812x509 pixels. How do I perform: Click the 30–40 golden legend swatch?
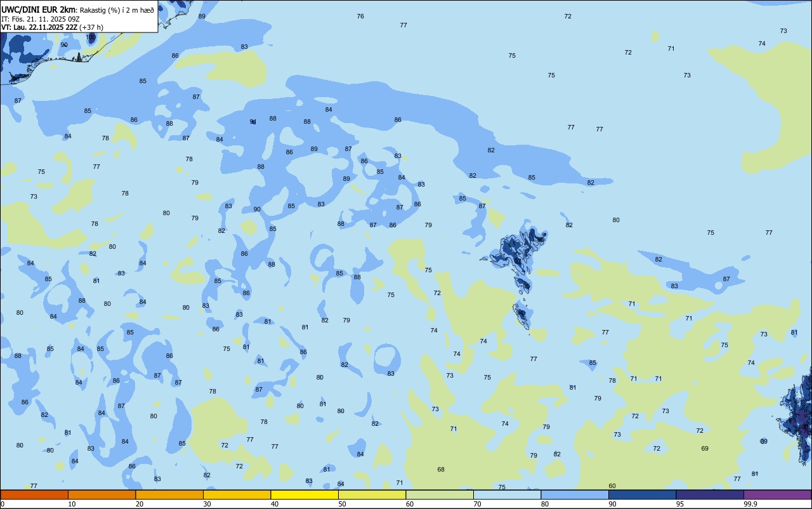237,494
